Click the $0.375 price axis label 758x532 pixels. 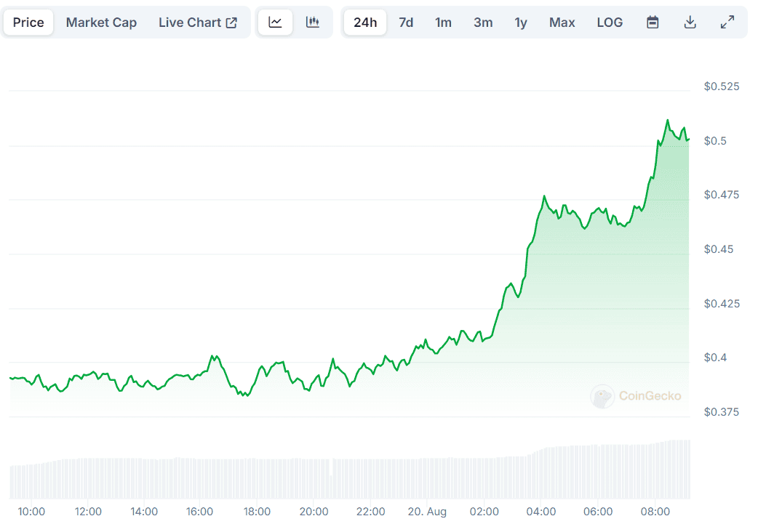pyautogui.click(x=721, y=412)
